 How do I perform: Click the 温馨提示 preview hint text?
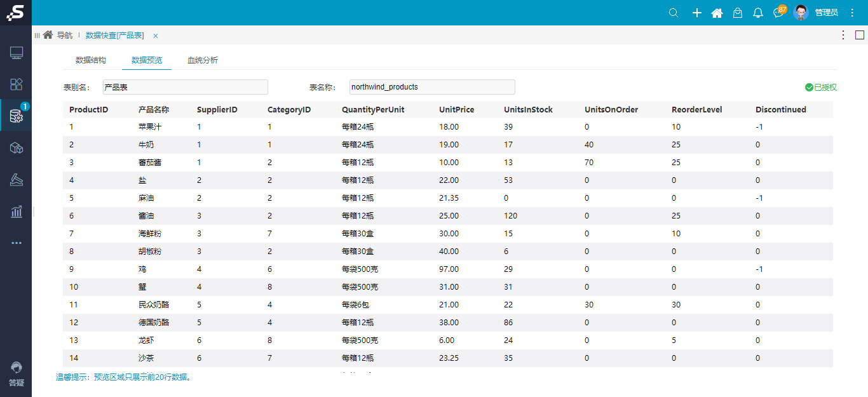(124, 377)
